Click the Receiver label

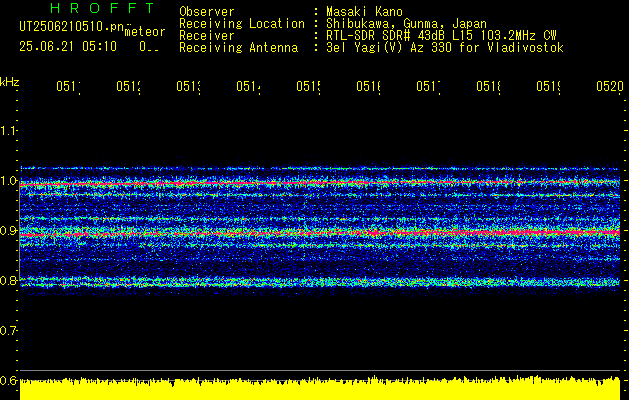[x=207, y=36]
